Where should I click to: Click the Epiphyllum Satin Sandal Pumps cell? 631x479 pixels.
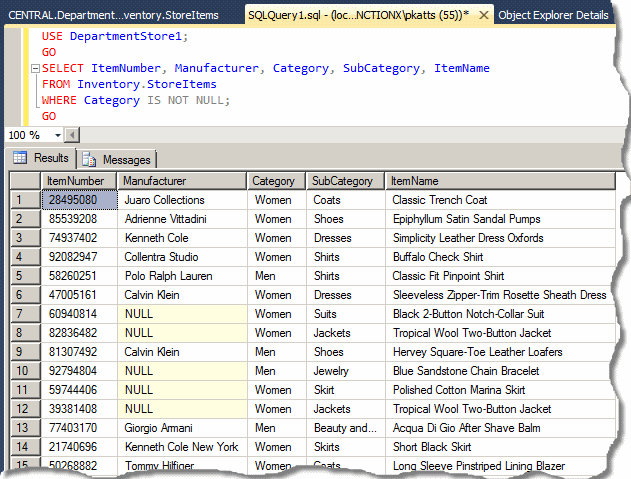pos(500,219)
